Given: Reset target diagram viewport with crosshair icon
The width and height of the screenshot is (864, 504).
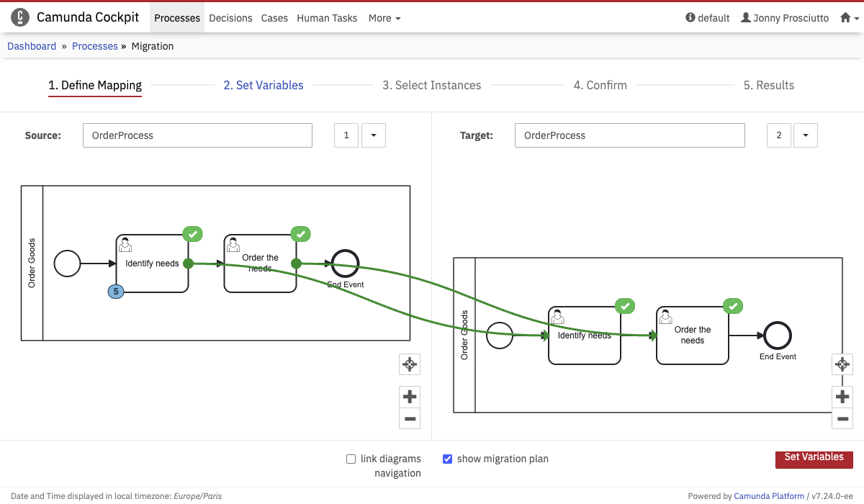Looking at the screenshot, I should [x=842, y=364].
